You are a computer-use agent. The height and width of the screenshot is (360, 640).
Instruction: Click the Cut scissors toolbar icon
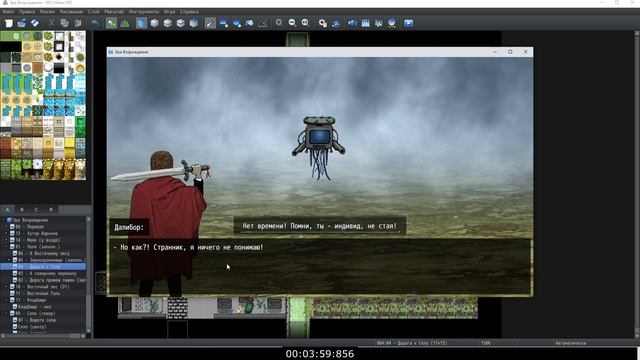[x=51, y=23]
